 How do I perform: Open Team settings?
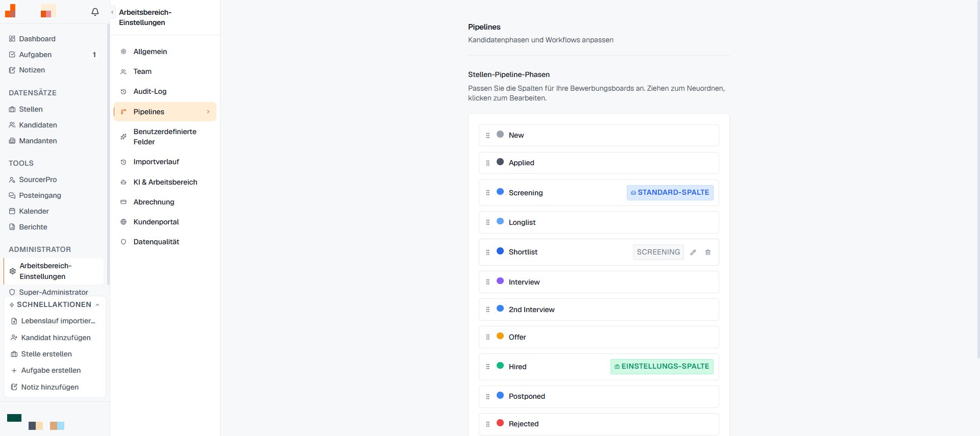[165, 71]
